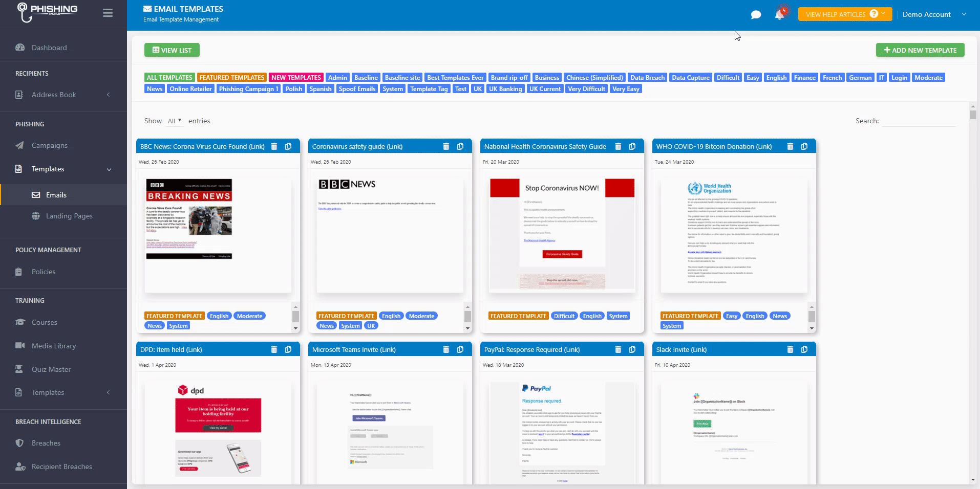Delete WHO COVID-19 Bitcoin Donation template
This screenshot has width=980, height=489.
[790, 146]
